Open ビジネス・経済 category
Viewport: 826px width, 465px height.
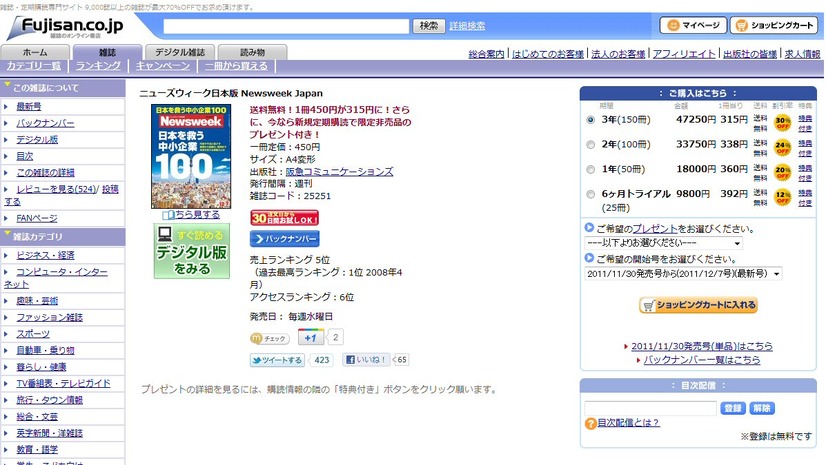[45, 255]
